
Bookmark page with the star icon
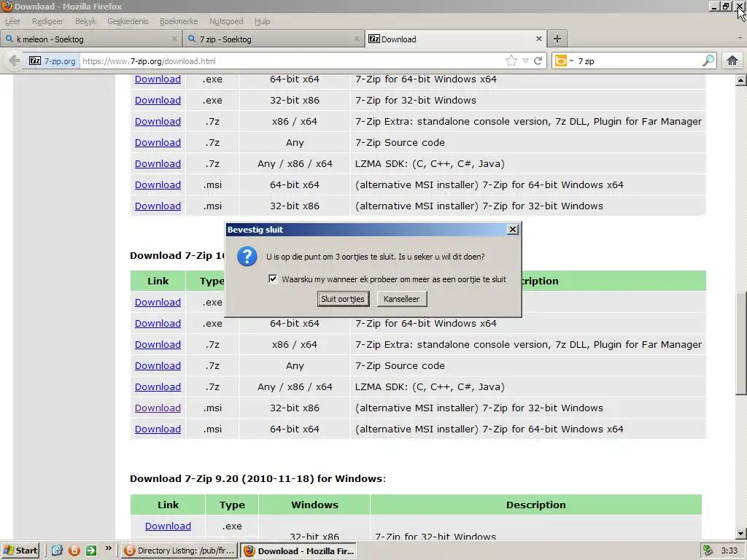point(511,61)
